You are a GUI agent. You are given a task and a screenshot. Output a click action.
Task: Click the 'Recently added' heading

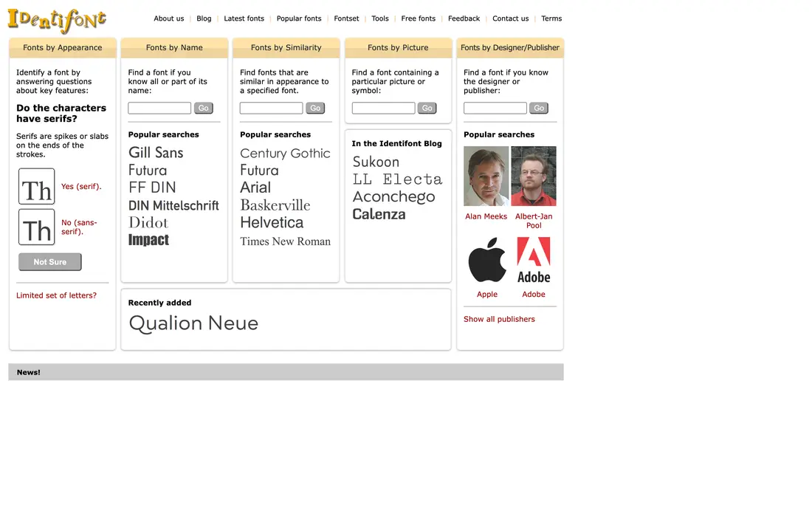click(159, 303)
